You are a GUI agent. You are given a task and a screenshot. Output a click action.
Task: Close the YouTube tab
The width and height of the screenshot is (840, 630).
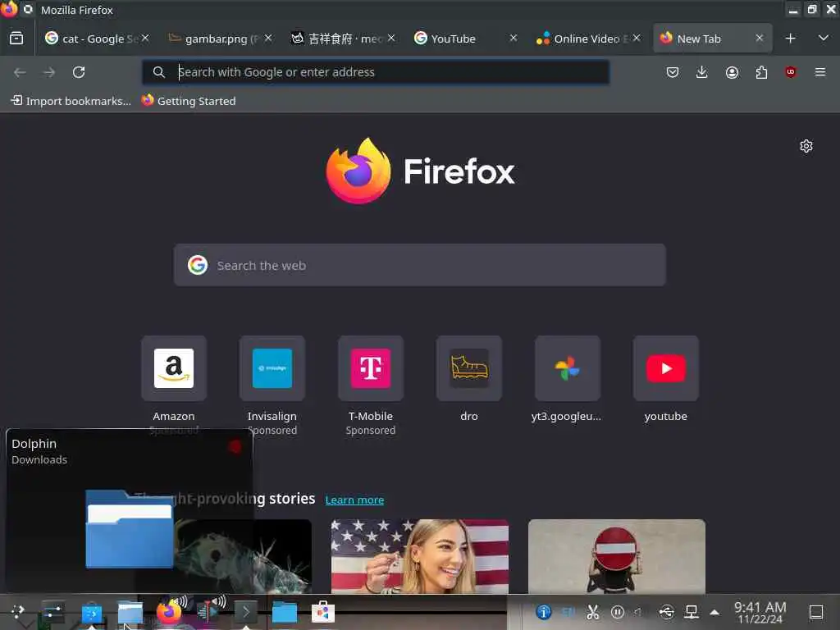[514, 38]
